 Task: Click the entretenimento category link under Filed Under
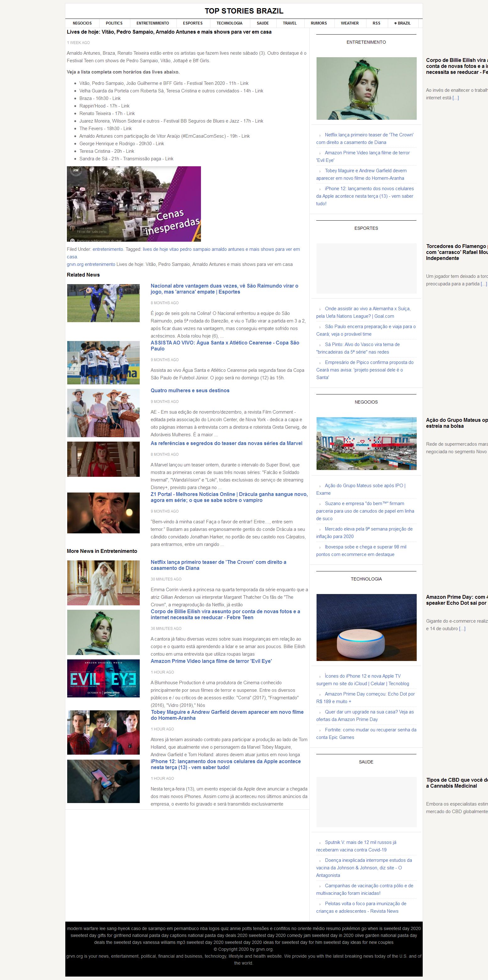(x=108, y=249)
